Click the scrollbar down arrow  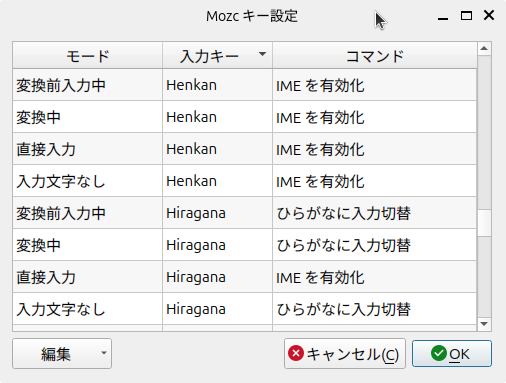point(484,324)
